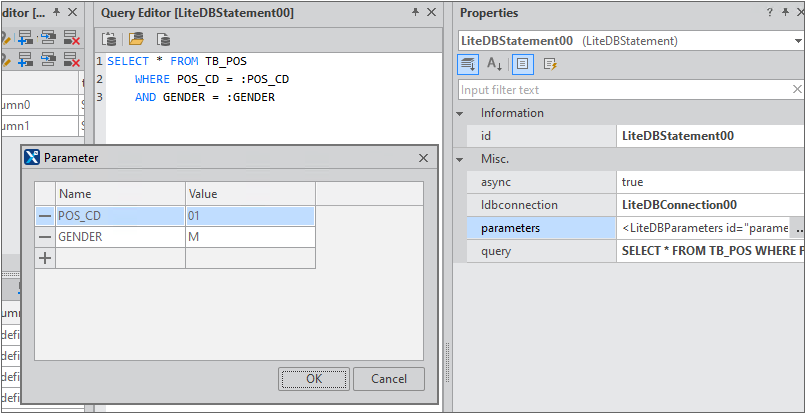Open the LiteDBStatement00 component dropdown
The image size is (805, 413).
[x=797, y=41]
